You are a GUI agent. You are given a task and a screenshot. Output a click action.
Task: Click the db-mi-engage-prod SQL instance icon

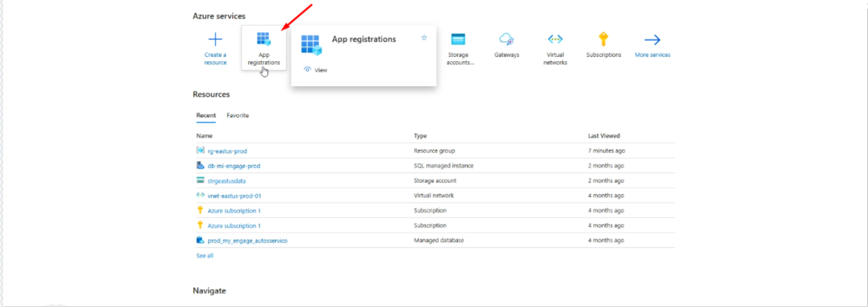[x=201, y=166]
